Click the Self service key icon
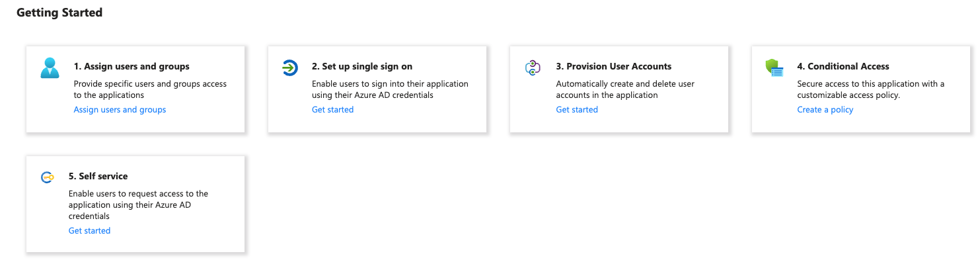The image size is (980, 266). [47, 177]
